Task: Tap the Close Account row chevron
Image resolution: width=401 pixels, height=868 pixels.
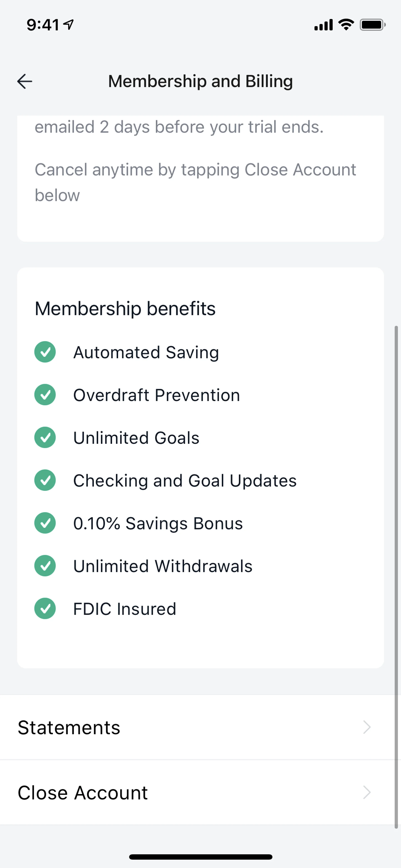Action: pyautogui.click(x=367, y=793)
